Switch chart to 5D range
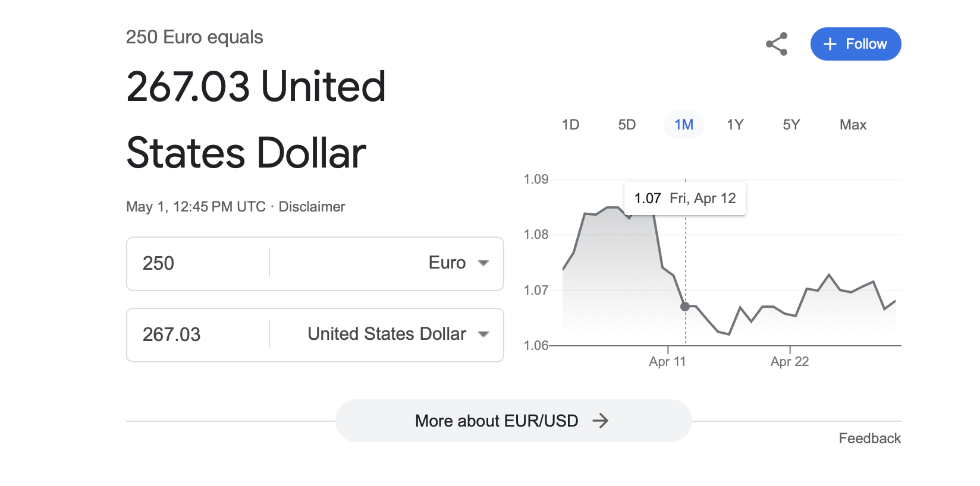Screen dimensions: 980x486 point(627,125)
